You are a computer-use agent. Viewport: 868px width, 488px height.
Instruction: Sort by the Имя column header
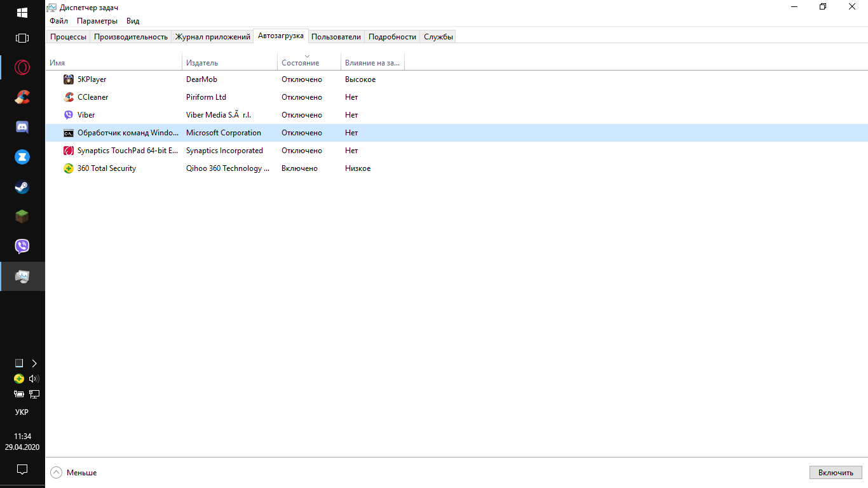[114, 62]
